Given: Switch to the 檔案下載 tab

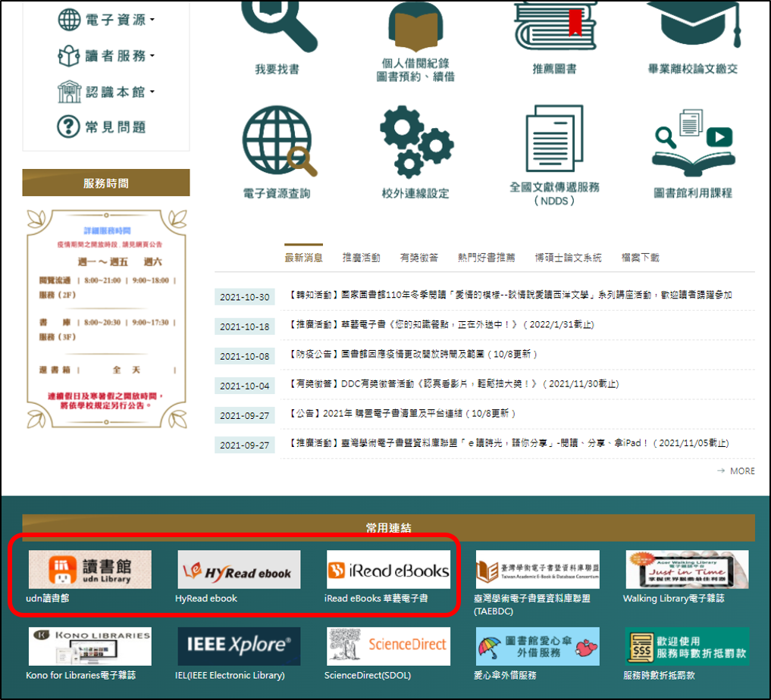Looking at the screenshot, I should tap(640, 258).
